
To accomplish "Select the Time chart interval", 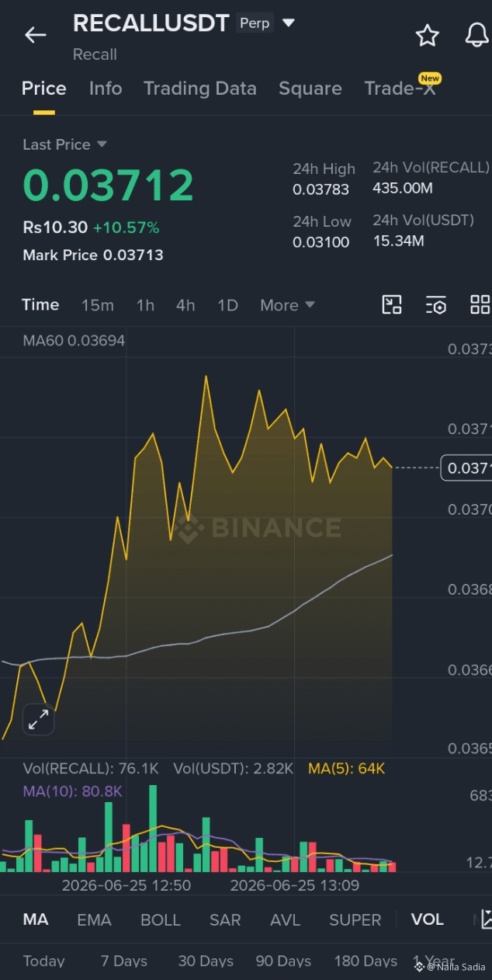I will coord(40,304).
